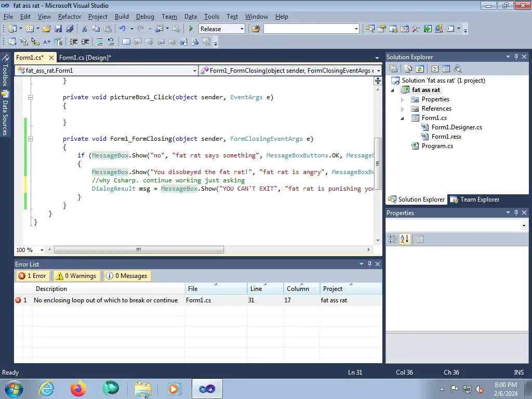The image size is (532, 399).
Task: Sort properties with the Alphabetical button
Action: 404,239
